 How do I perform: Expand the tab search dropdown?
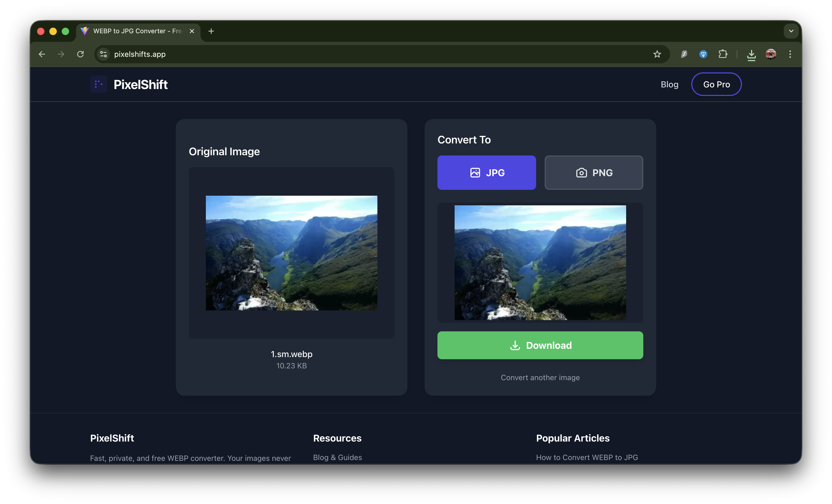791,31
